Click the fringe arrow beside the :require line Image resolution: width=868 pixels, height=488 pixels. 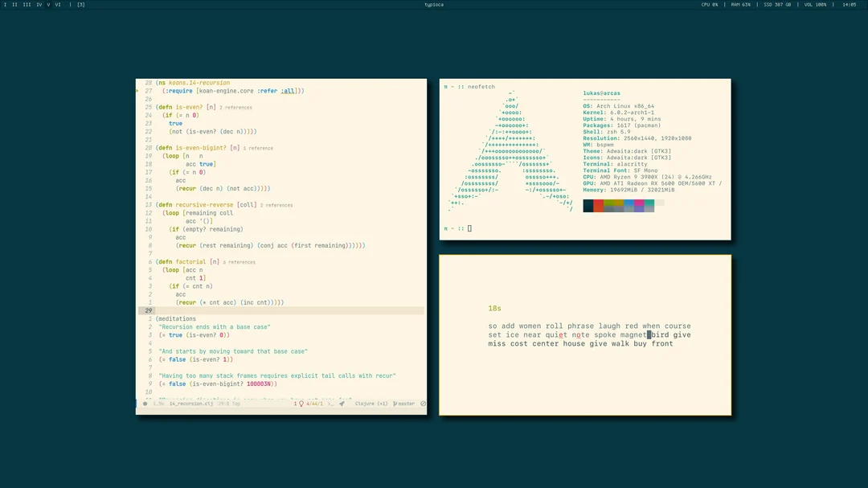point(139,90)
